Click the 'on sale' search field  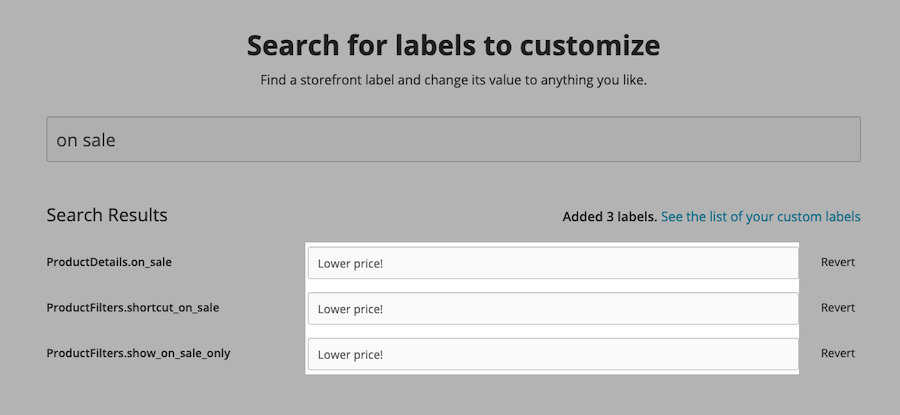[453, 140]
